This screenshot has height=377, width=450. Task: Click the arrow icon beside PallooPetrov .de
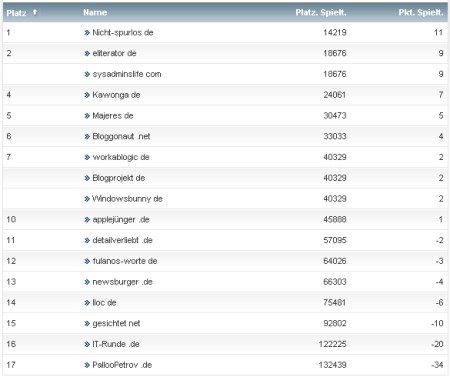pyautogui.click(x=87, y=365)
